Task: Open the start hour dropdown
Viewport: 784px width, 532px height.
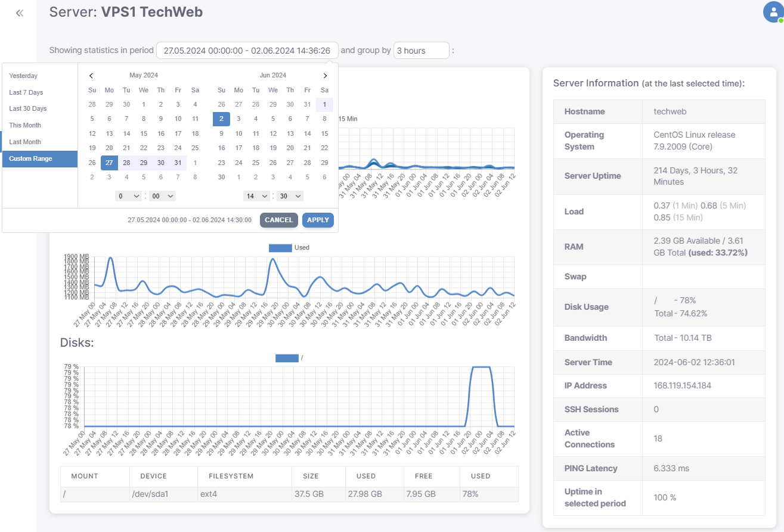Action: [128, 196]
